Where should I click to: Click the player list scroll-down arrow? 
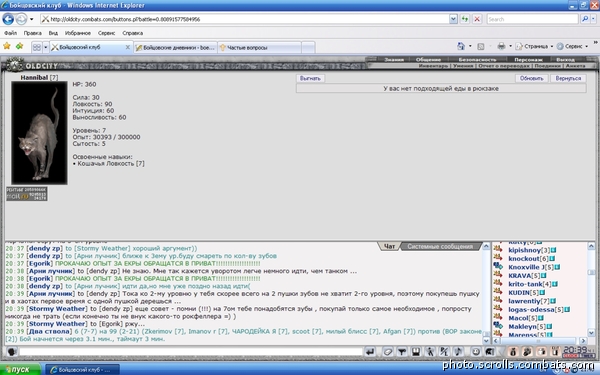click(x=591, y=332)
